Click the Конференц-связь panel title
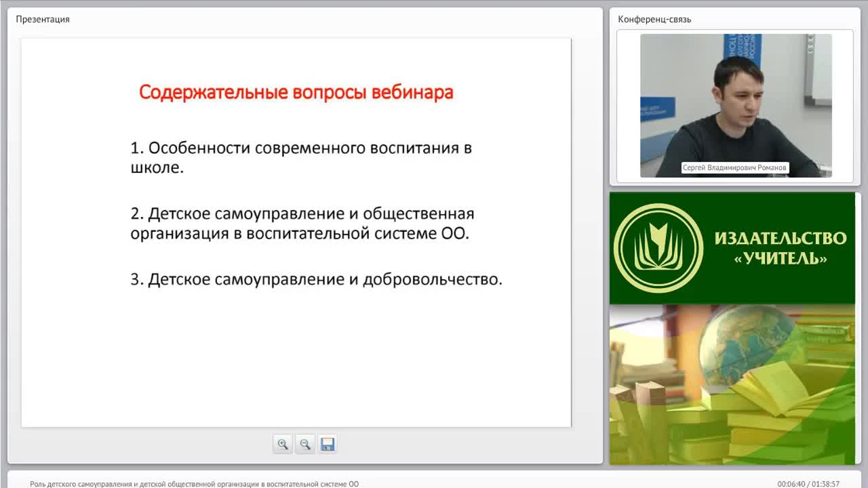This screenshot has width=868, height=488. pyautogui.click(x=654, y=19)
